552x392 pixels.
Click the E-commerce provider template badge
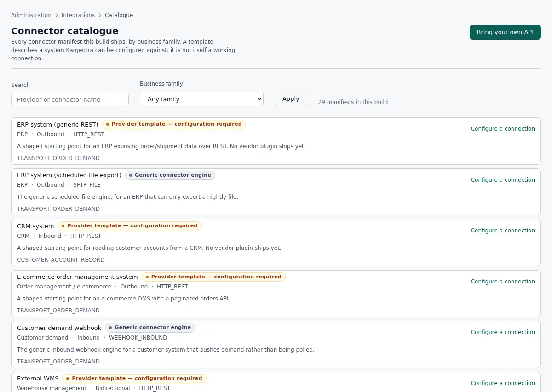[x=213, y=277]
